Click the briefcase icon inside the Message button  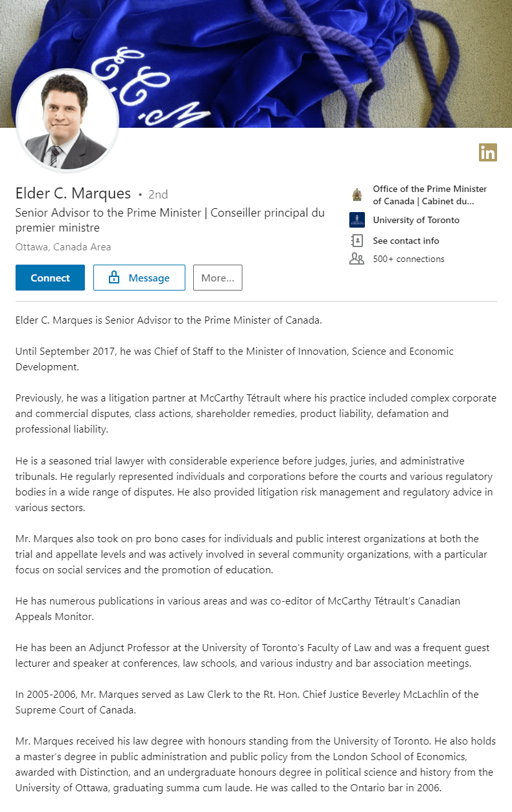click(114, 278)
